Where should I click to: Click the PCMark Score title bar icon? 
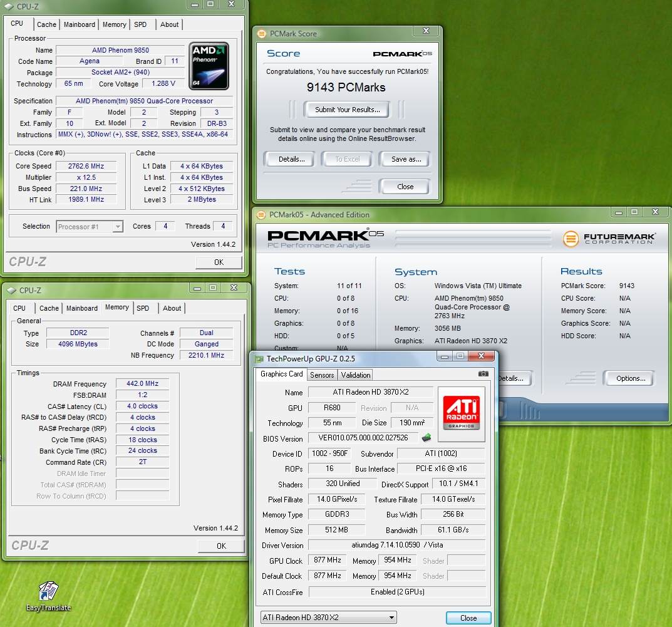pos(261,33)
